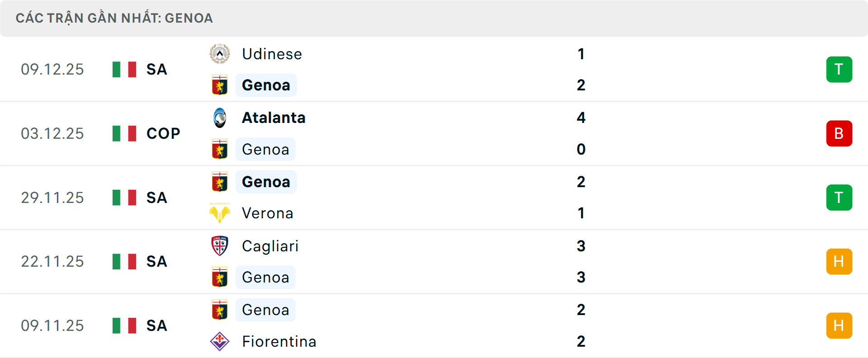The height and width of the screenshot is (358, 868).
Task: Click the Italy flag beside COP label
Action: coord(124,133)
